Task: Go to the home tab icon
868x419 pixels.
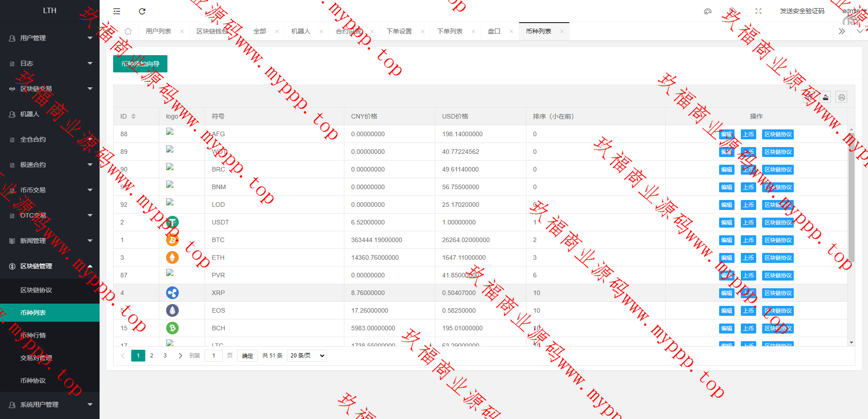Action: point(128,31)
